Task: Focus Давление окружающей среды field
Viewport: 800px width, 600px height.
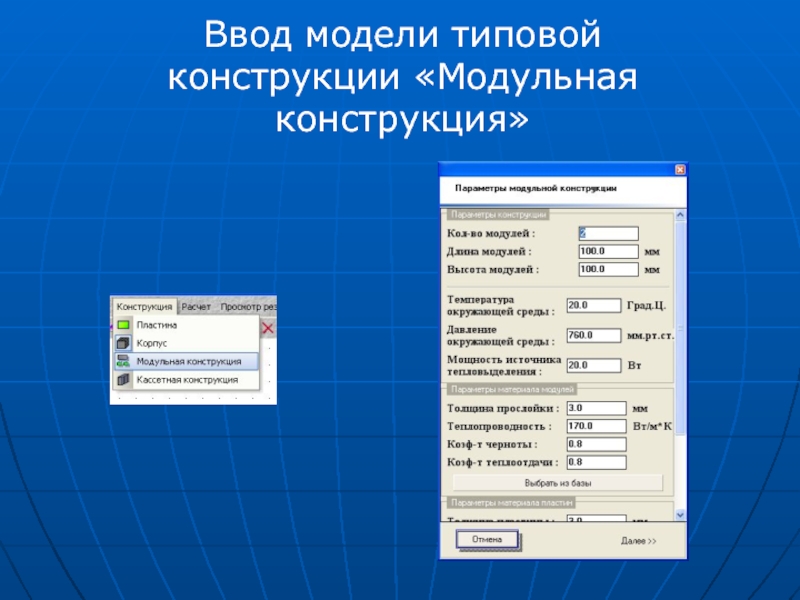Action: pyautogui.click(x=594, y=335)
